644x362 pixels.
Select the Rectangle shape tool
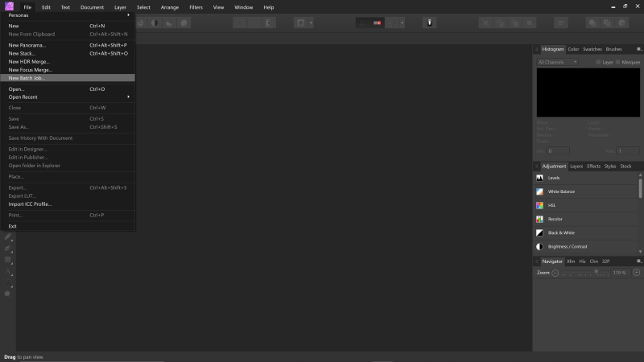(x=8, y=260)
